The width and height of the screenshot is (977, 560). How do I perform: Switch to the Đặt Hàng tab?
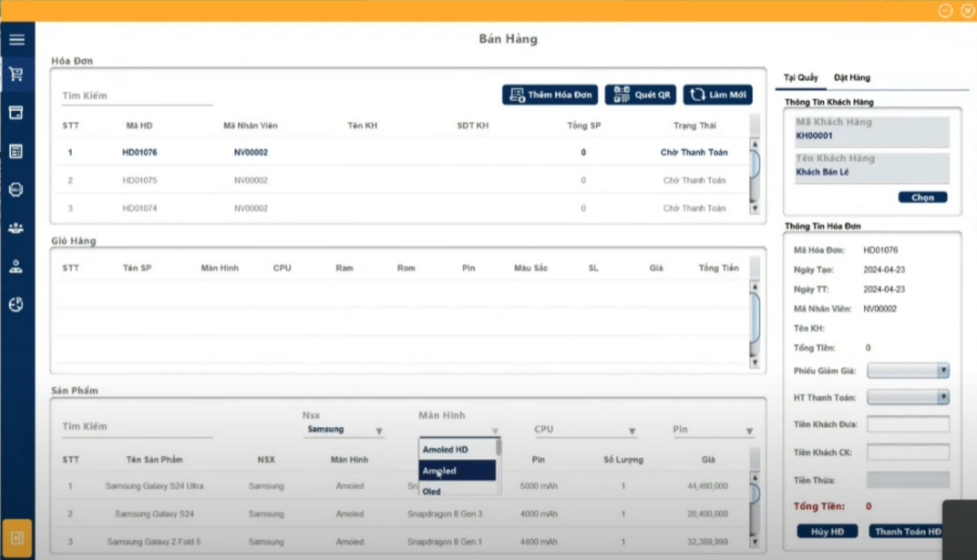pyautogui.click(x=852, y=77)
